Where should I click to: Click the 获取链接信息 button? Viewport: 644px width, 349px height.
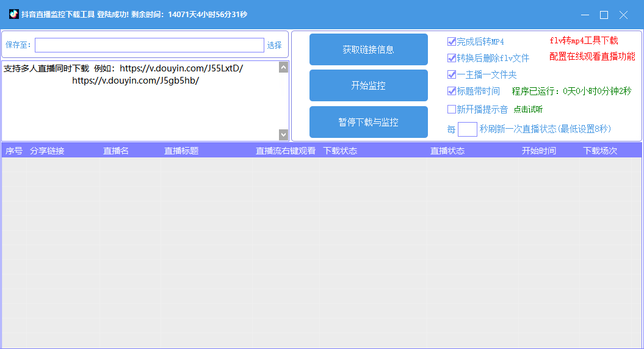pos(369,49)
